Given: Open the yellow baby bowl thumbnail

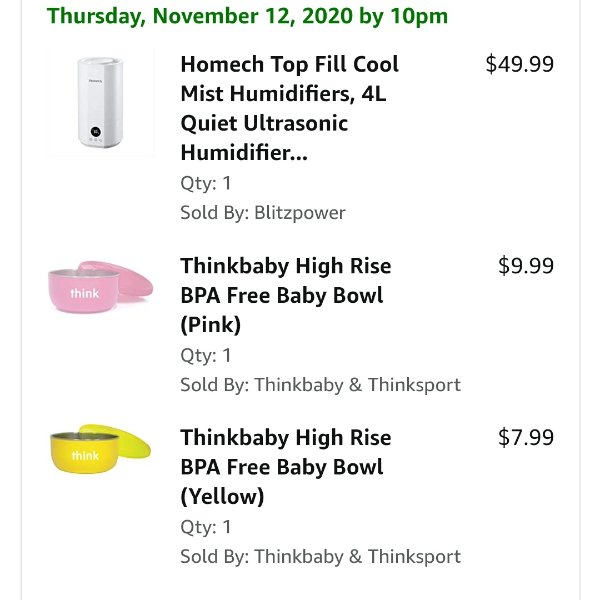Looking at the screenshot, I should [101, 449].
